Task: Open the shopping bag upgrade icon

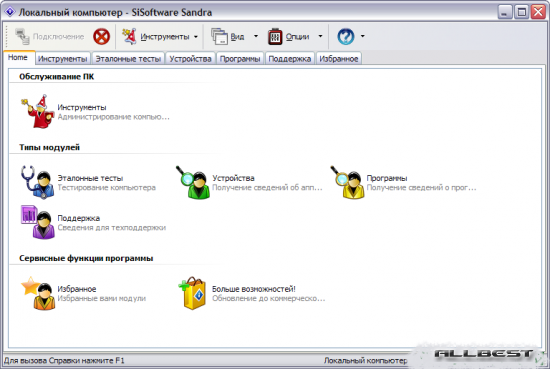Action: 192,293
